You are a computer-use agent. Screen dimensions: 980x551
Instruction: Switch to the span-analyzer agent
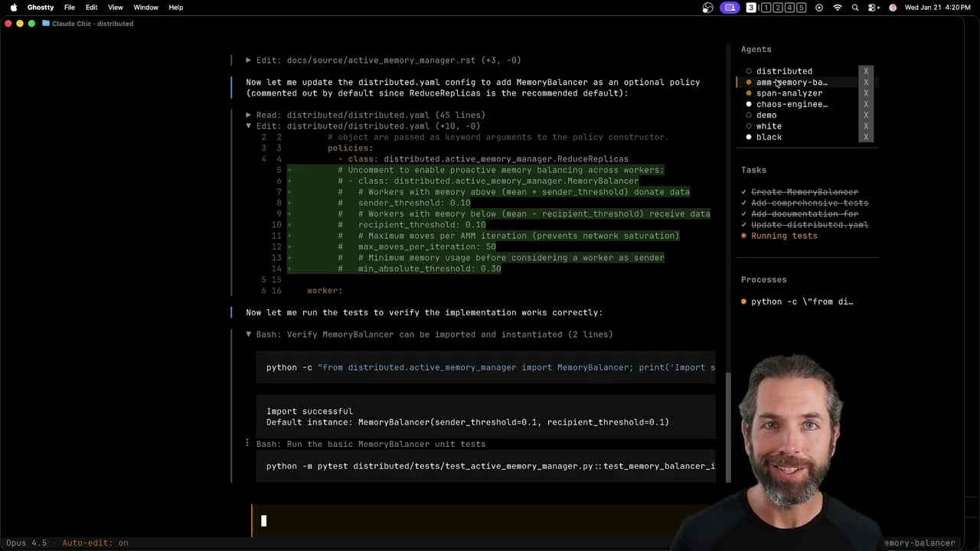coord(789,93)
